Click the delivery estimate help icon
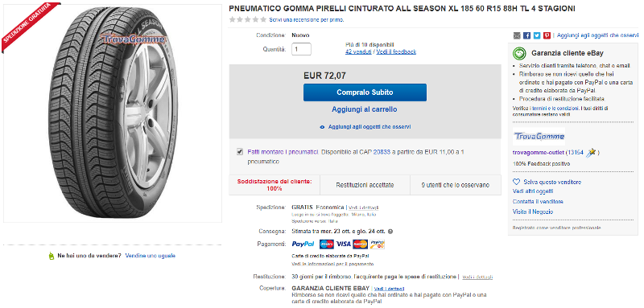Viewport: 644px width, 308px height. click(390, 232)
